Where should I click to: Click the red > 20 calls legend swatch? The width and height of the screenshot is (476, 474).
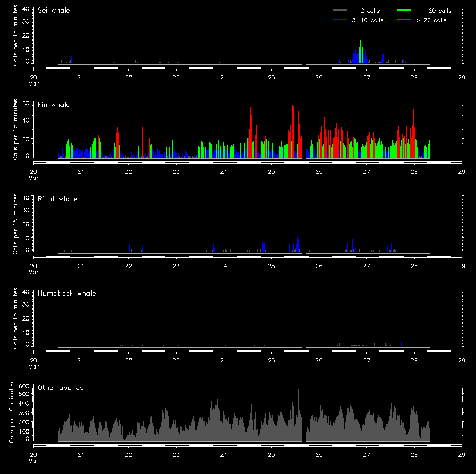[x=405, y=20]
